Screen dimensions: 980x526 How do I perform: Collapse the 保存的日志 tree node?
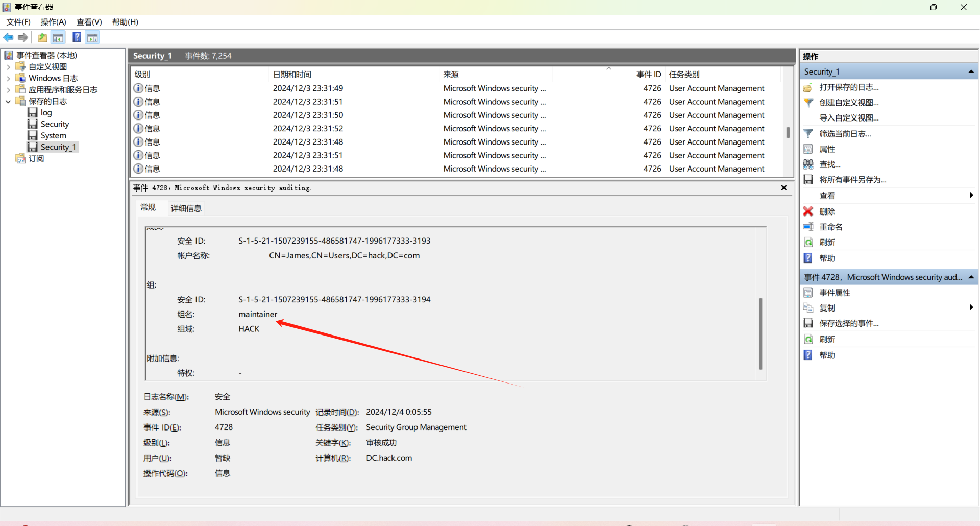point(8,101)
